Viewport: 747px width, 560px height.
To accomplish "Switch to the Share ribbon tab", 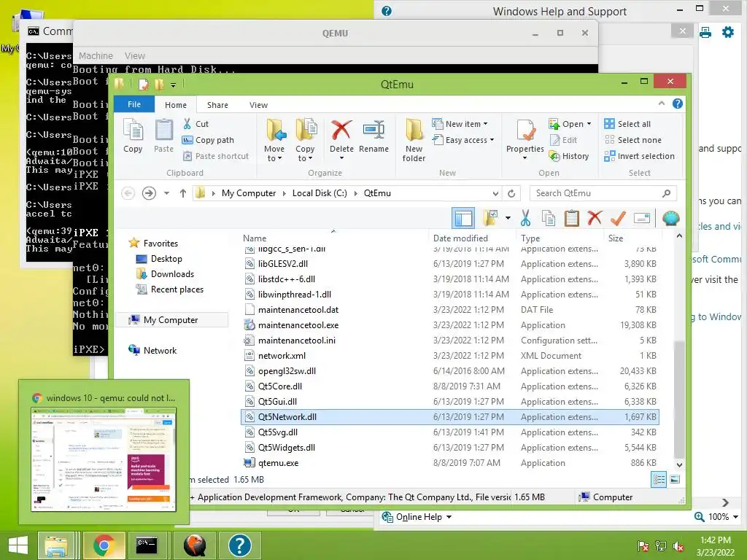I will [217, 105].
